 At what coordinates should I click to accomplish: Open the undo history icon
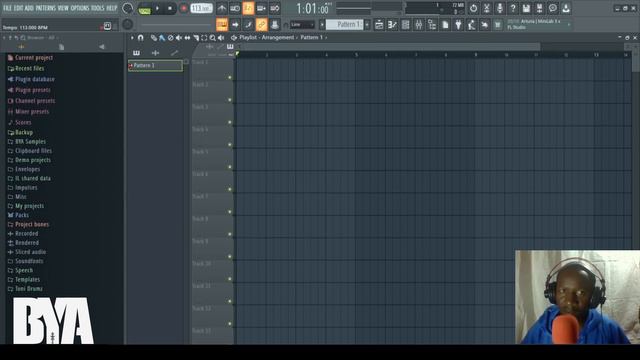pyautogui.click(x=473, y=8)
